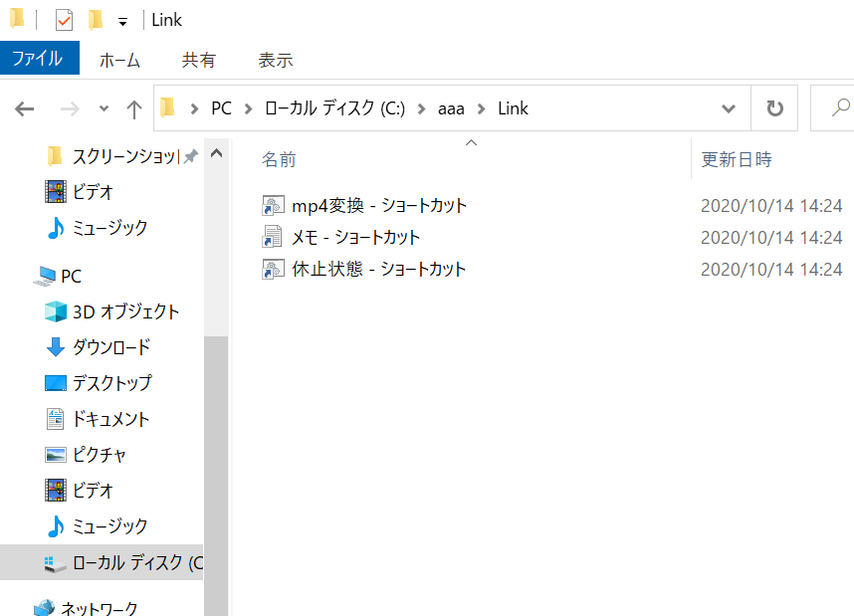Select ローカル ディスク (C in the navigation pane
The width and height of the screenshot is (854, 616).
(137, 562)
